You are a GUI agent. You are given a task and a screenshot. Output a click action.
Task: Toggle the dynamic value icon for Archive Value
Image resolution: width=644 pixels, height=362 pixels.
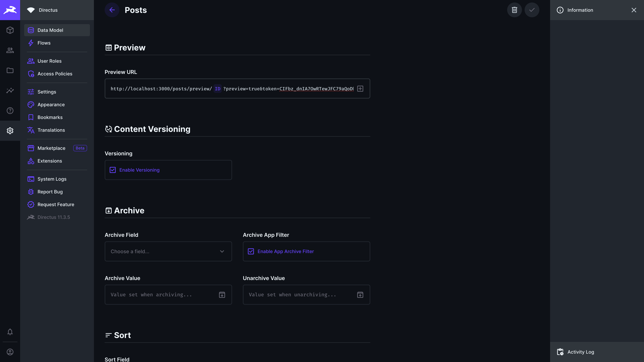(x=222, y=295)
